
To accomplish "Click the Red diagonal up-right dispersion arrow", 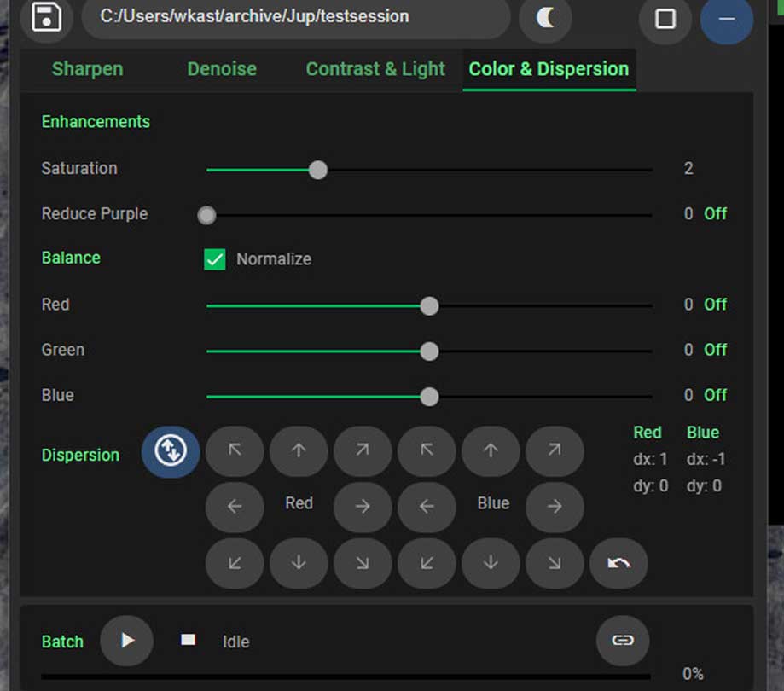I will [x=362, y=451].
